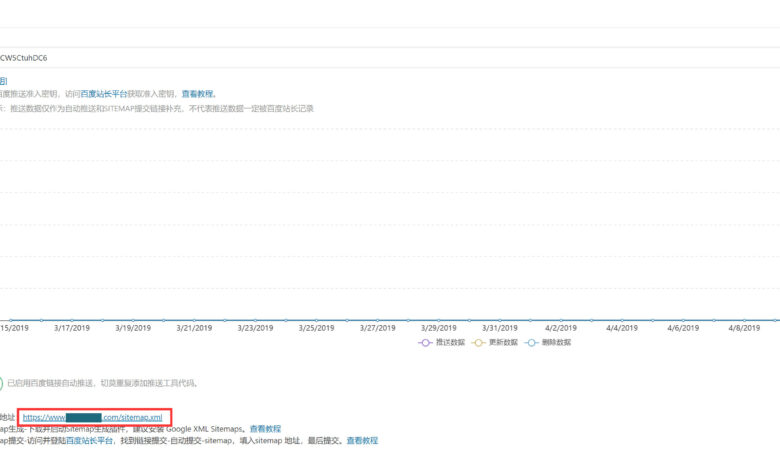Click the 4/6/2019 axis date label
The image size is (780, 460).
pos(683,328)
